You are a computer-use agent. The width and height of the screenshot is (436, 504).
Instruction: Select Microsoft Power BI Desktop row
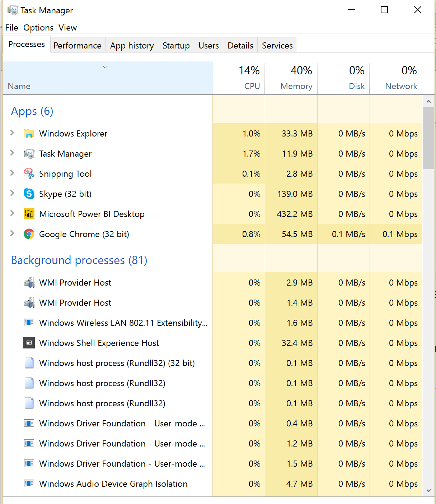212,214
